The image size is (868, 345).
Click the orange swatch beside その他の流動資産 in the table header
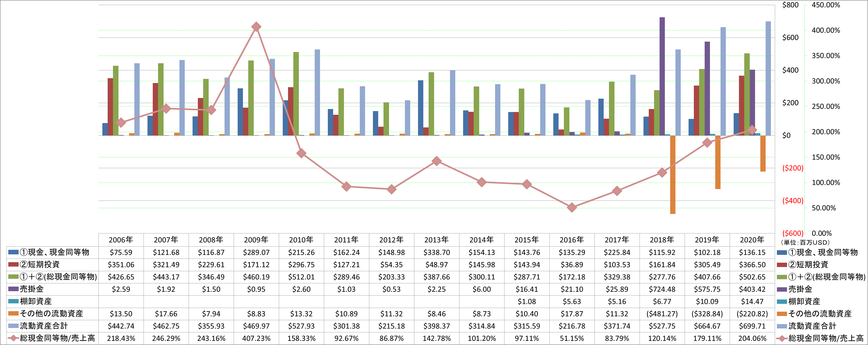pos(14,314)
